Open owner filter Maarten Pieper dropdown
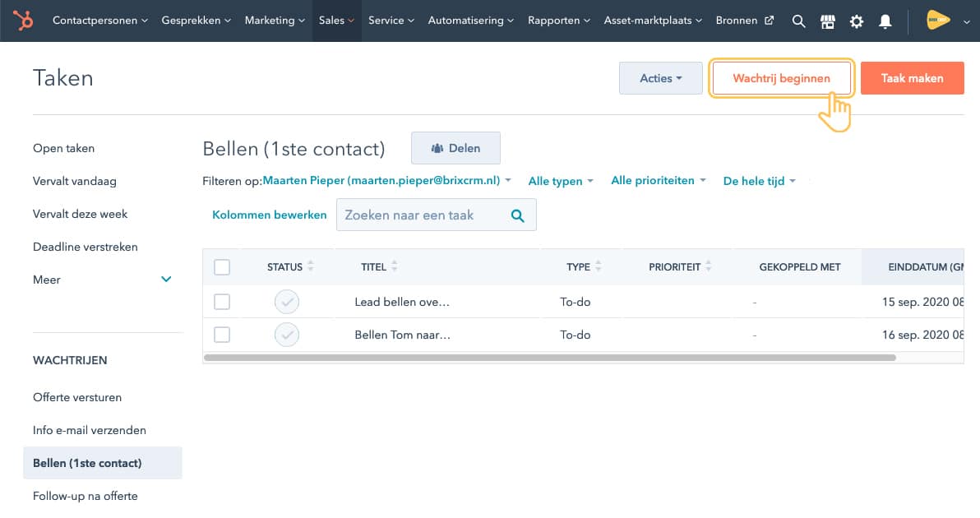 point(387,181)
